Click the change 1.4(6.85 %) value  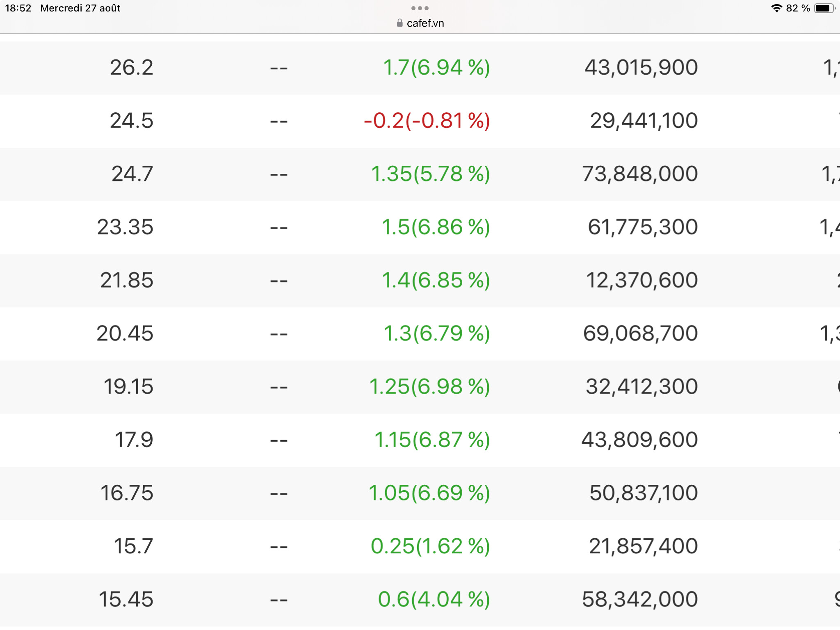(436, 281)
